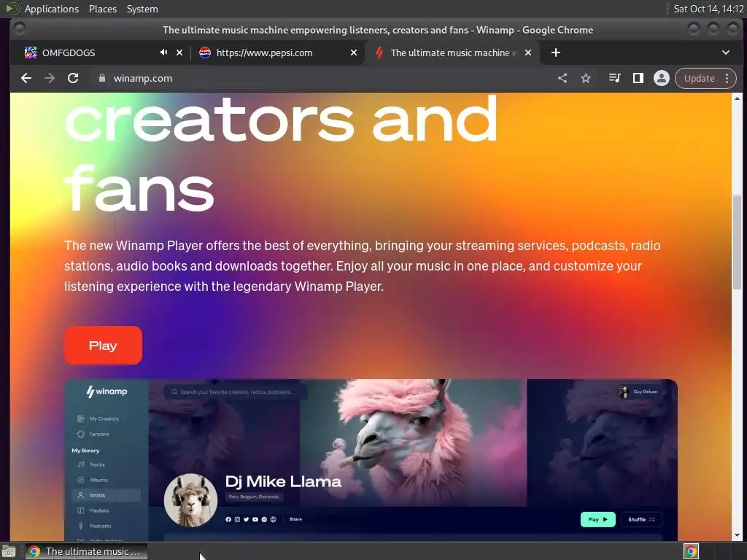Open Albums in My library
Viewport: 747px width, 560px height.
click(x=93, y=480)
